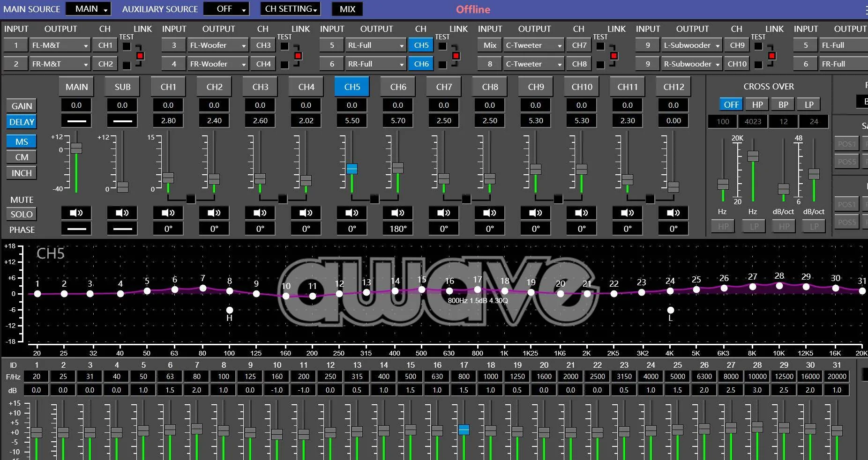Click link square joining CH5 and CH6 faders
The width and height of the screenshot is (868, 460).
pyautogui.click(x=374, y=199)
